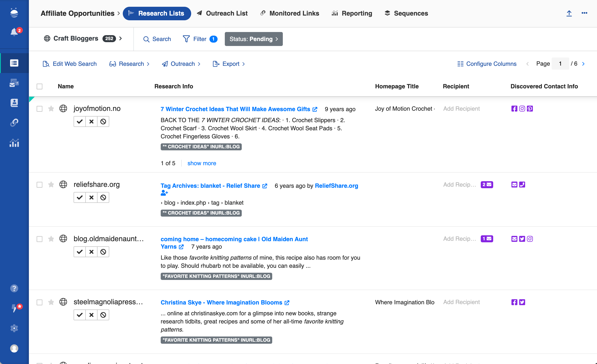The width and height of the screenshot is (597, 364).
Task: Switch to the Outreach List tab
Action: (x=222, y=13)
